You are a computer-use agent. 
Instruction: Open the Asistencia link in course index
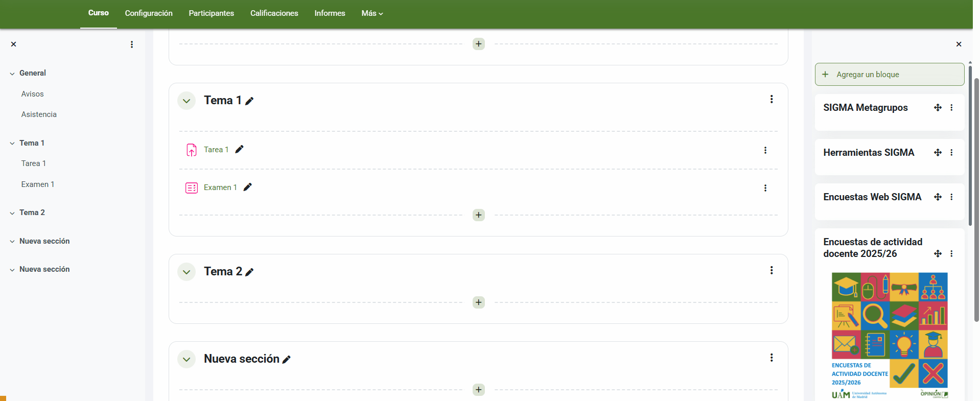pos(39,114)
